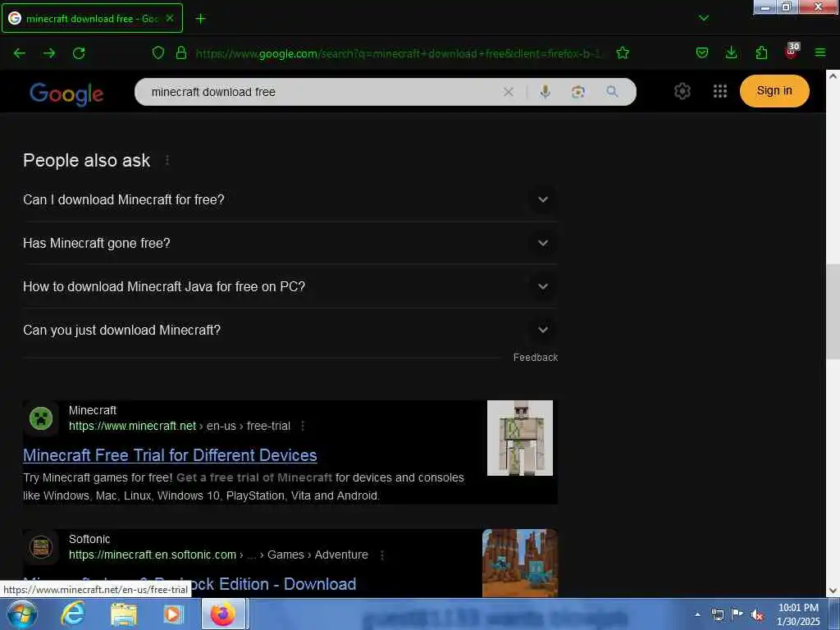840x630 pixels.
Task: Expand "Can I download Minecraft for free?"
Action: click(x=290, y=200)
